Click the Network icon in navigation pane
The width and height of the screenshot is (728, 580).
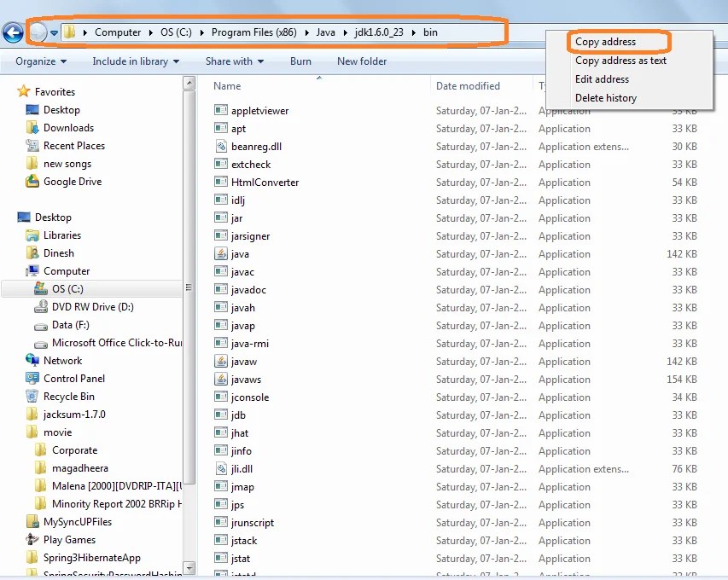point(32,360)
